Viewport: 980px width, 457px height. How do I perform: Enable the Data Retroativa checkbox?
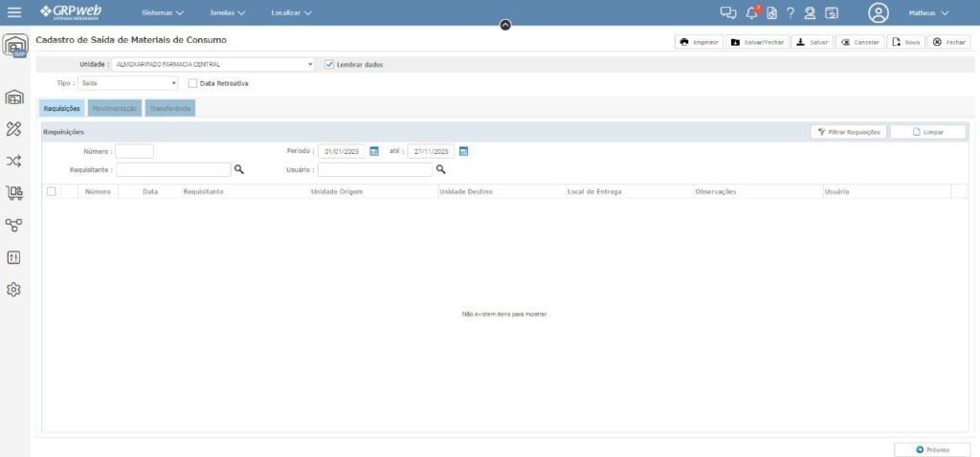pos(192,83)
